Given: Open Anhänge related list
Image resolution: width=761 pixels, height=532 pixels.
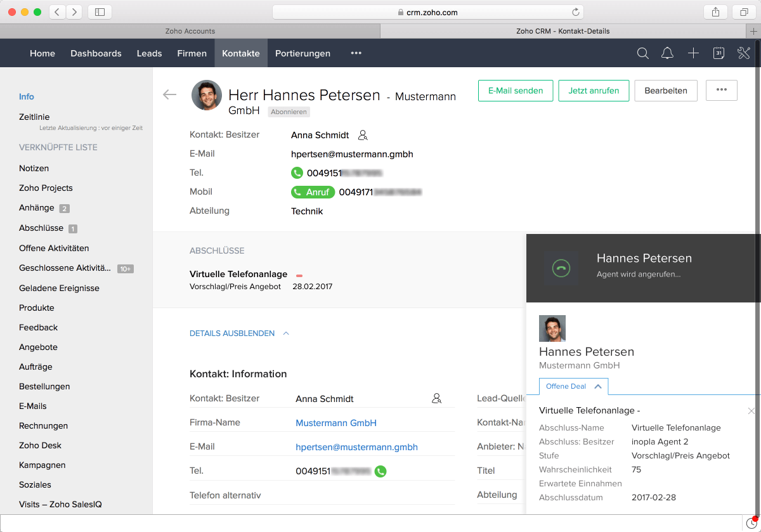Looking at the screenshot, I should click(x=37, y=207).
